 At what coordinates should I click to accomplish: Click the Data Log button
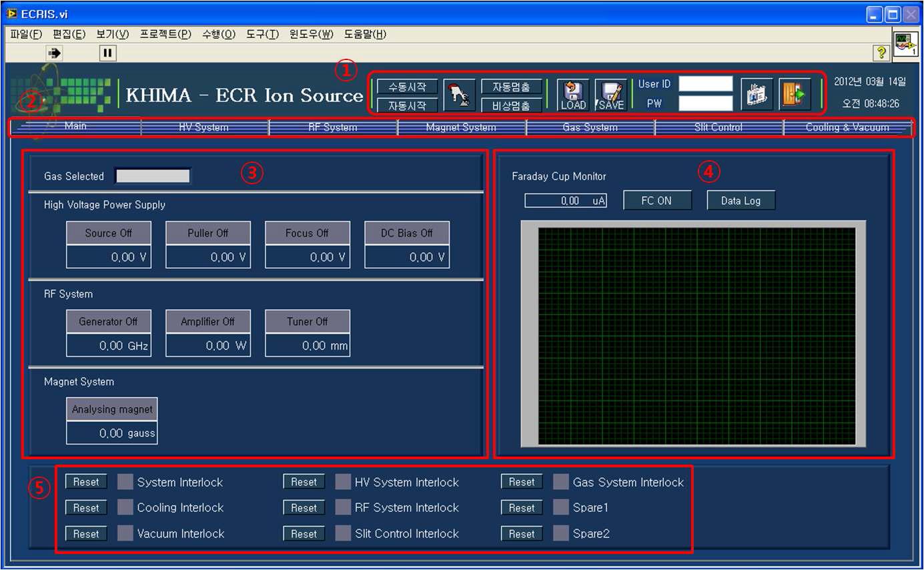pos(741,200)
